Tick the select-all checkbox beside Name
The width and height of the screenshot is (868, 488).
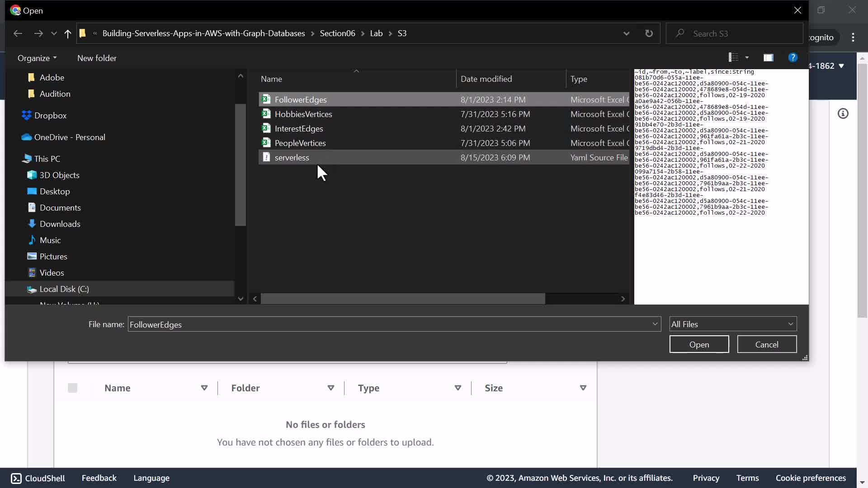pyautogui.click(x=72, y=388)
